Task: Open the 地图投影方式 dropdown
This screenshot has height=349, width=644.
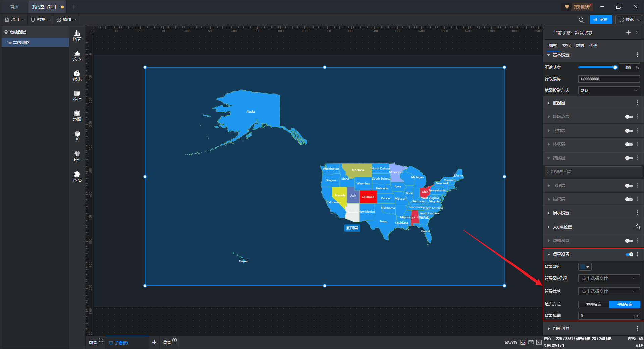Action: (x=609, y=90)
